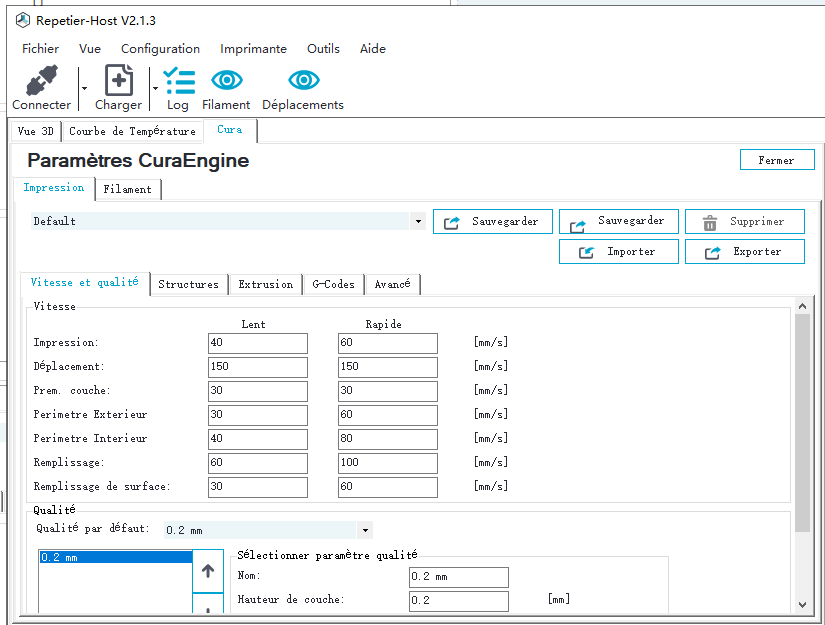Switch to the Vue 3D tab

click(x=36, y=132)
